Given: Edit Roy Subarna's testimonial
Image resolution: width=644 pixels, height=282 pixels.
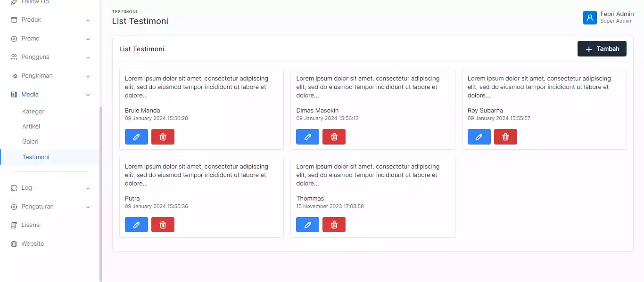Looking at the screenshot, I should click(x=479, y=137).
